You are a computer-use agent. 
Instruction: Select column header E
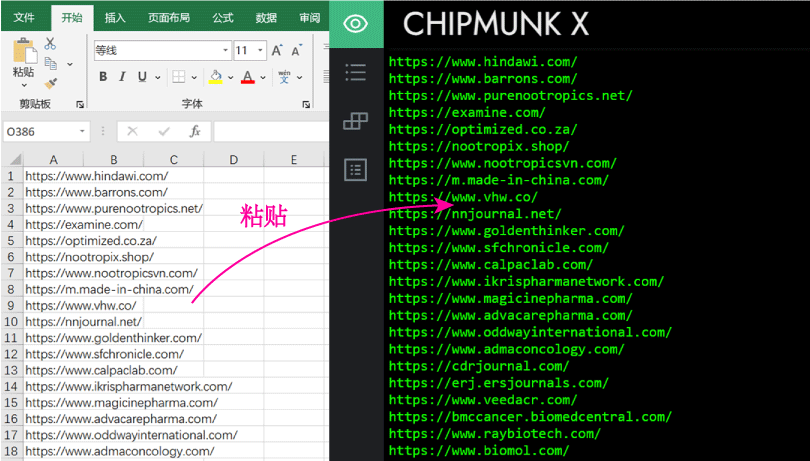293,159
